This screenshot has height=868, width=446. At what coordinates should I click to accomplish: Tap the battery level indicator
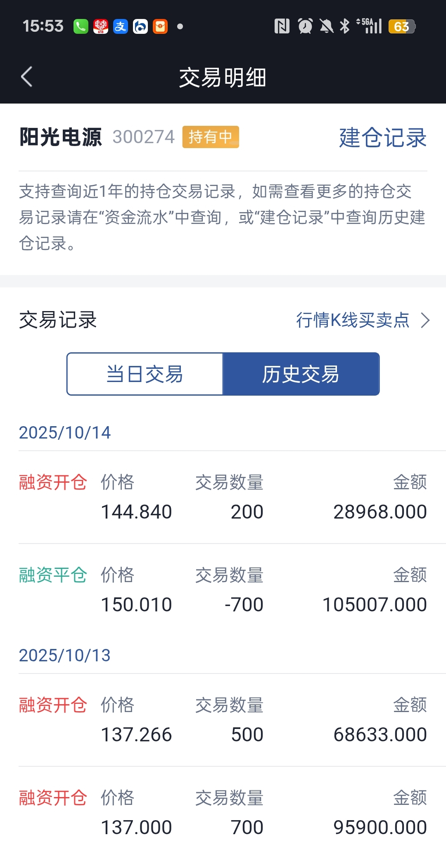(401, 27)
